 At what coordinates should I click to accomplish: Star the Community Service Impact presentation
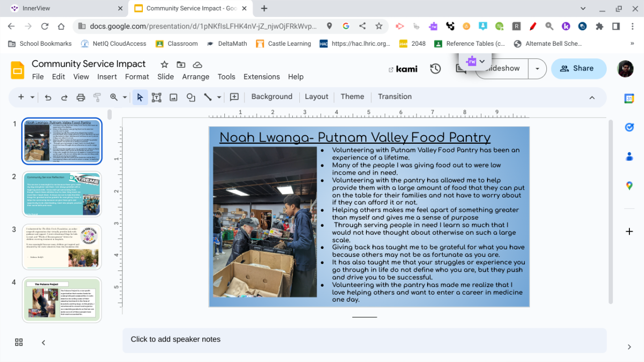tap(164, 64)
